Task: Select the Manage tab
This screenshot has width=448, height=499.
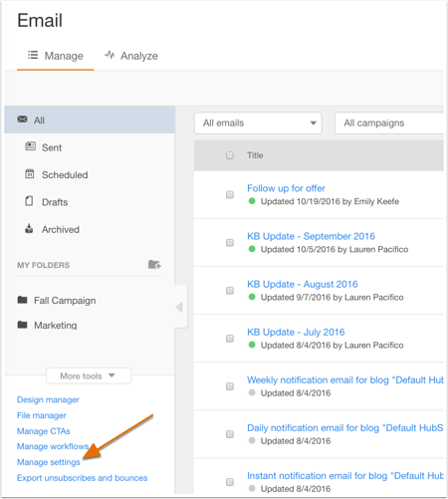Action: [x=56, y=56]
